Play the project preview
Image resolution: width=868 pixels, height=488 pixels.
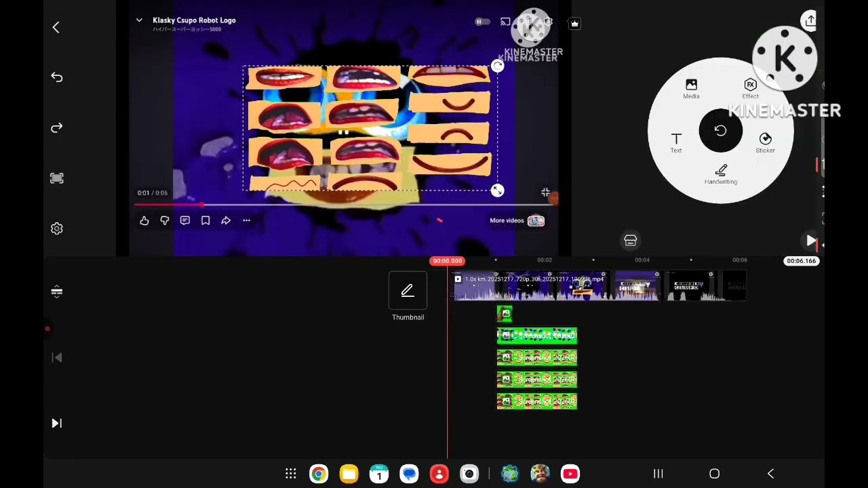(x=811, y=241)
